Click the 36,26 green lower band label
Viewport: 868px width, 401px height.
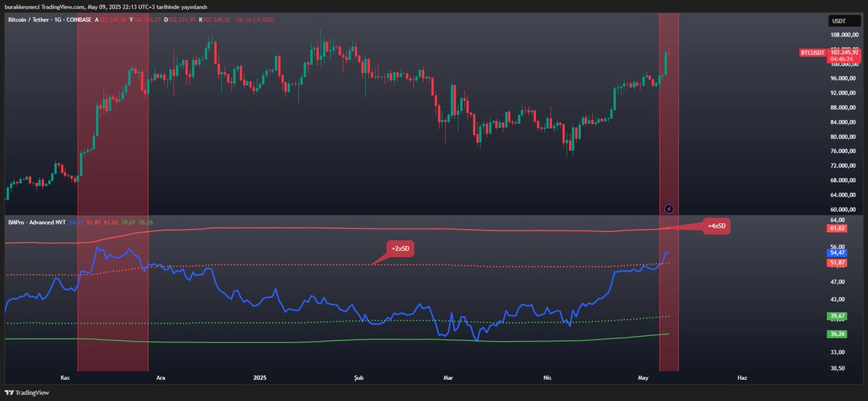(x=838, y=334)
